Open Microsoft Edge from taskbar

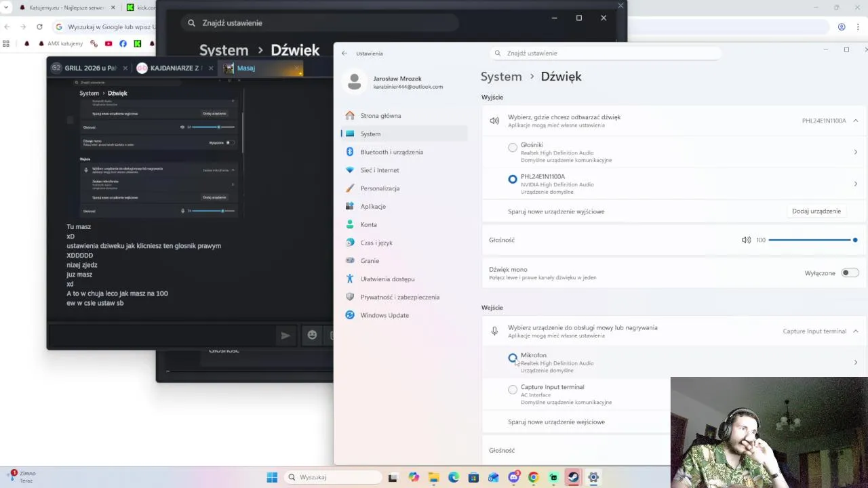point(454,477)
